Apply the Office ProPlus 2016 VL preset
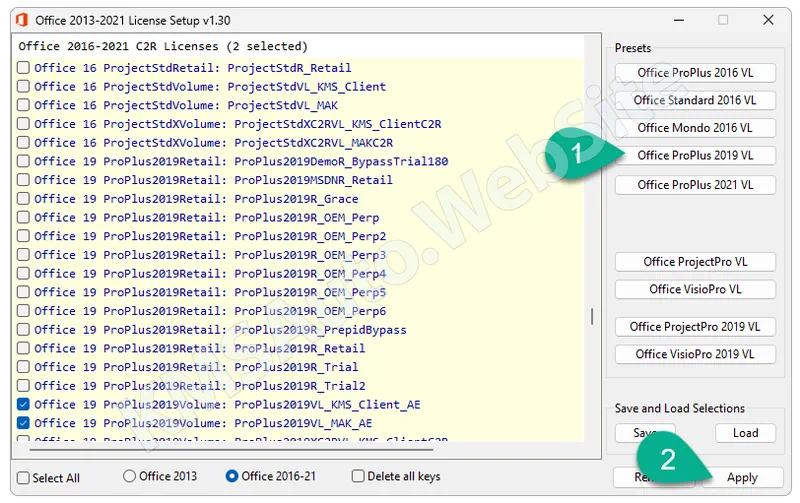The image size is (800, 503). click(x=695, y=72)
